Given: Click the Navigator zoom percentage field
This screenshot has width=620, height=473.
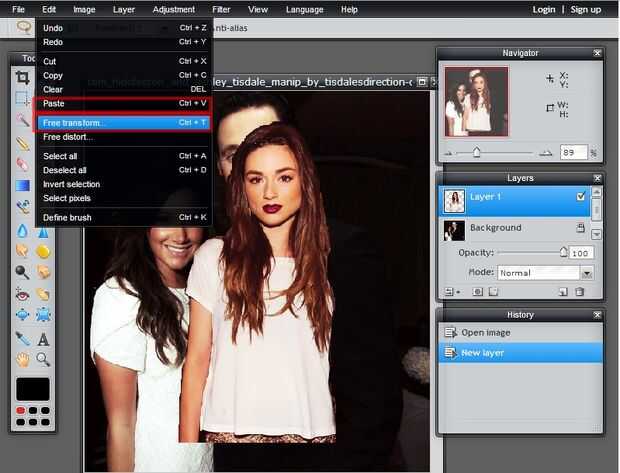Looking at the screenshot, I should pos(573,153).
